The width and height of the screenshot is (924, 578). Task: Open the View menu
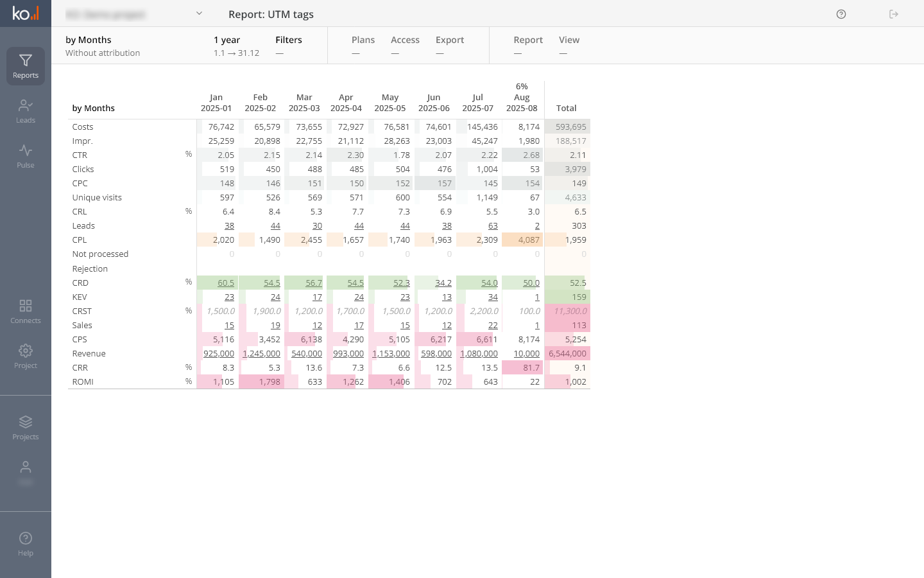click(x=569, y=40)
